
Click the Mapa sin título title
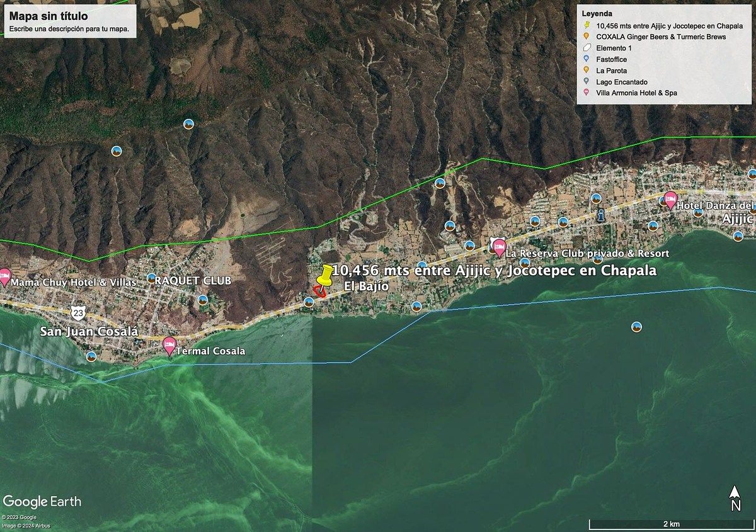click(49, 16)
